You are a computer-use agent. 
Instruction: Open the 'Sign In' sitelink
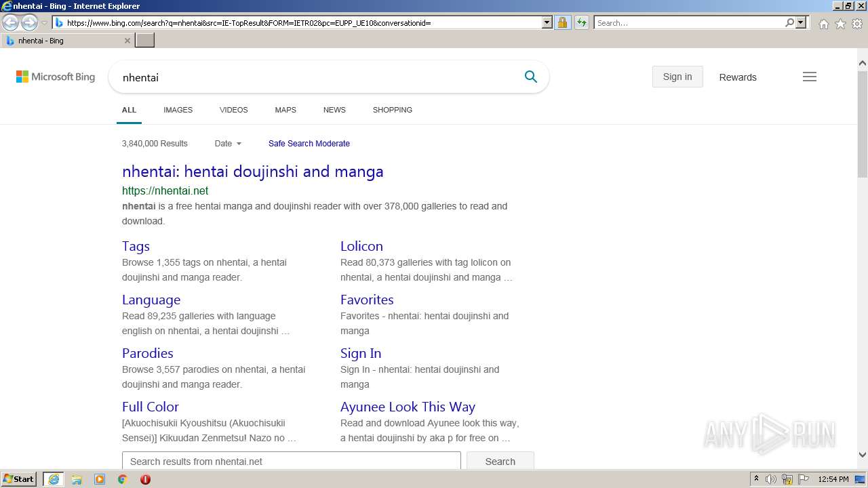coord(361,353)
